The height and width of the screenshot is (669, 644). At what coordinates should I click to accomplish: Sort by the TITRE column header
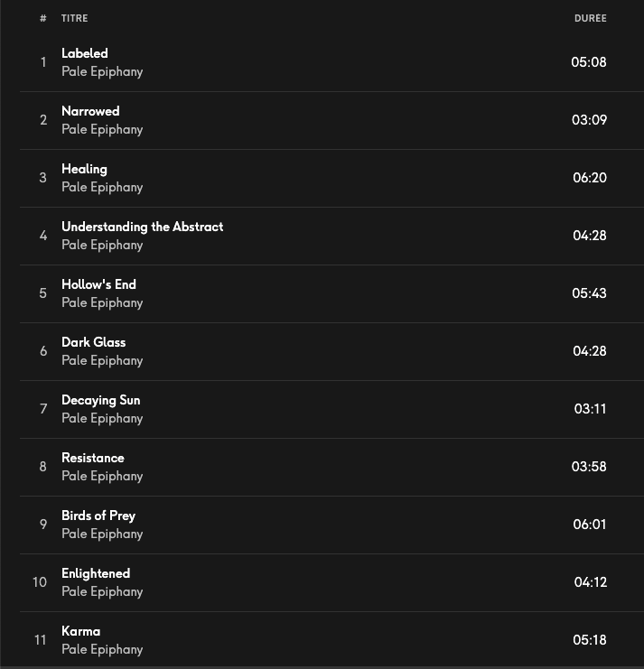[x=74, y=18]
